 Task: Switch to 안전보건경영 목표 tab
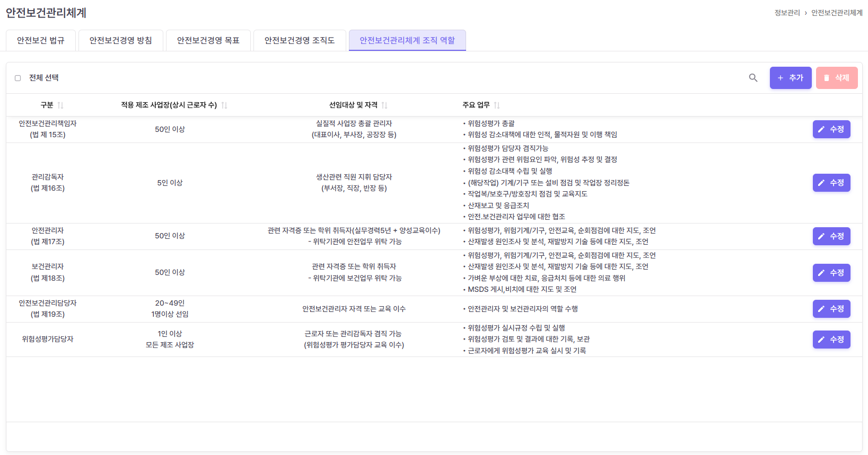pyautogui.click(x=208, y=40)
